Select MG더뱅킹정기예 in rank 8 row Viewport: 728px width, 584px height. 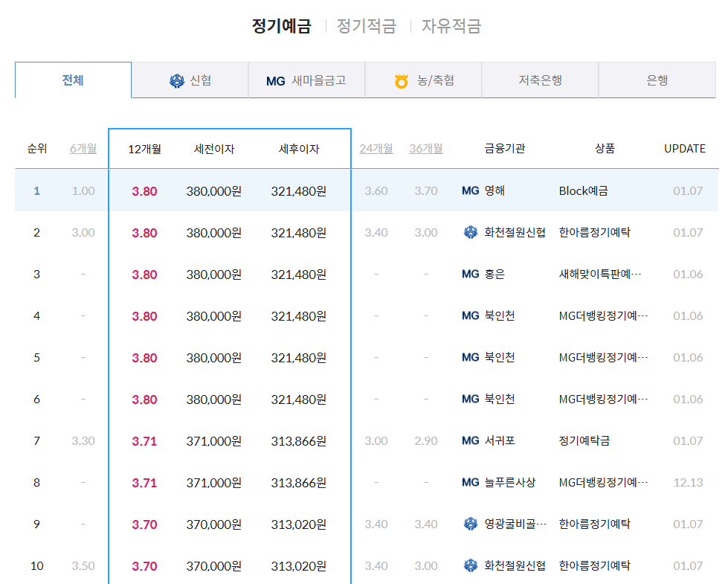pyautogui.click(x=603, y=482)
